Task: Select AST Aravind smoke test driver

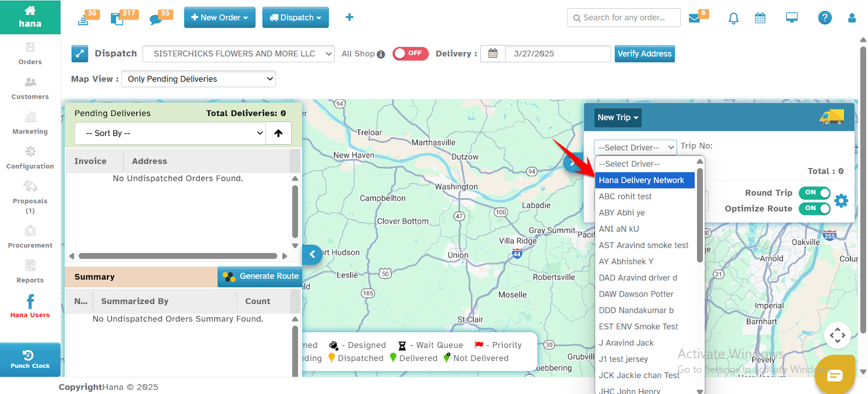Action: [644, 246]
